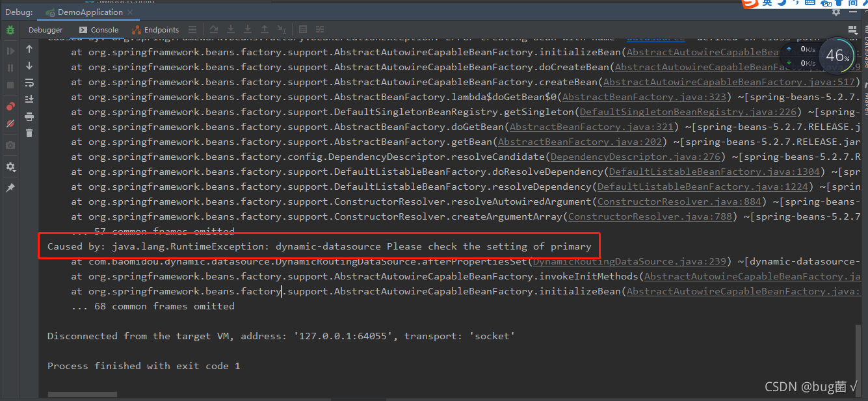Open the Evaluate Expression calculator

302,29
